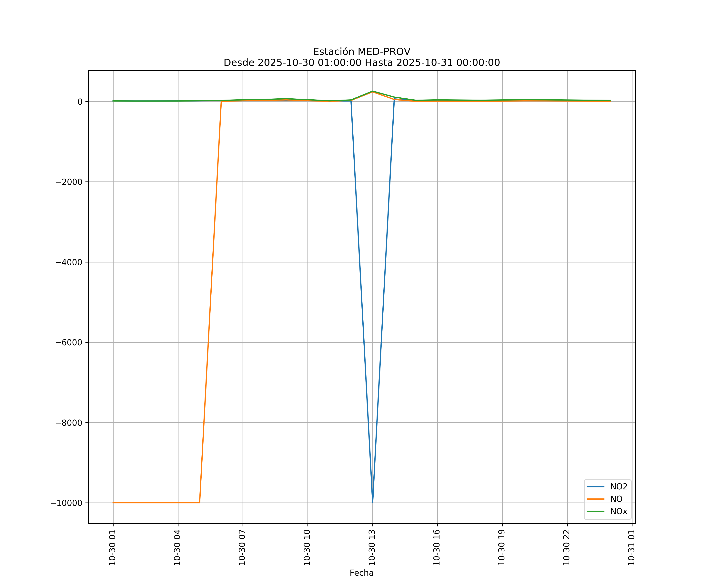Click the NO2 legend entry label
The height and width of the screenshot is (588, 706).
click(619, 486)
